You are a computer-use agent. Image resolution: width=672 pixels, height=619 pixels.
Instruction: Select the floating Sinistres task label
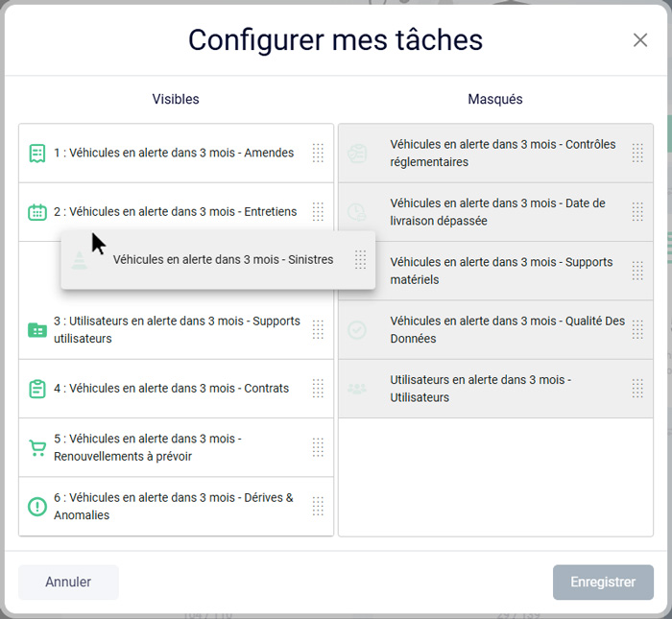[x=223, y=259]
